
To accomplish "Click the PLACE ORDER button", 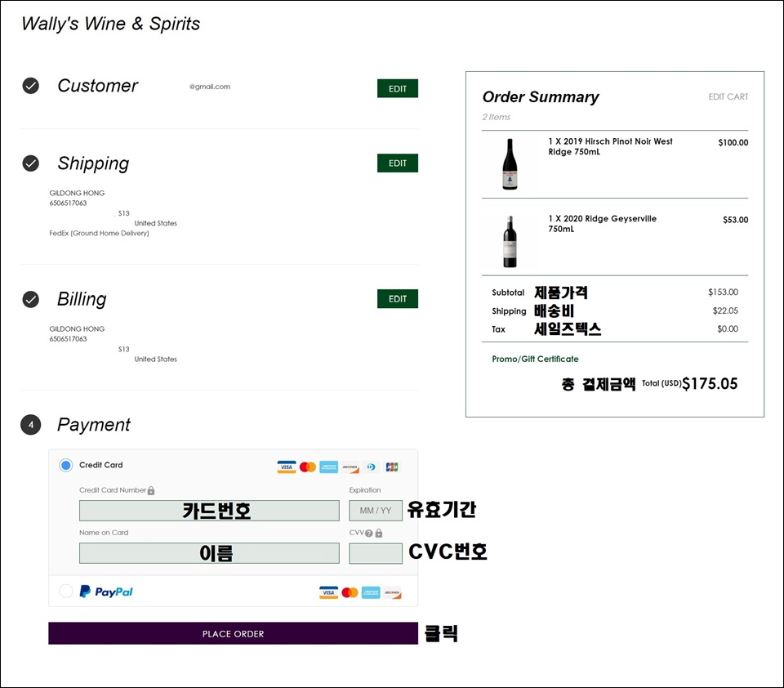I will (x=233, y=633).
